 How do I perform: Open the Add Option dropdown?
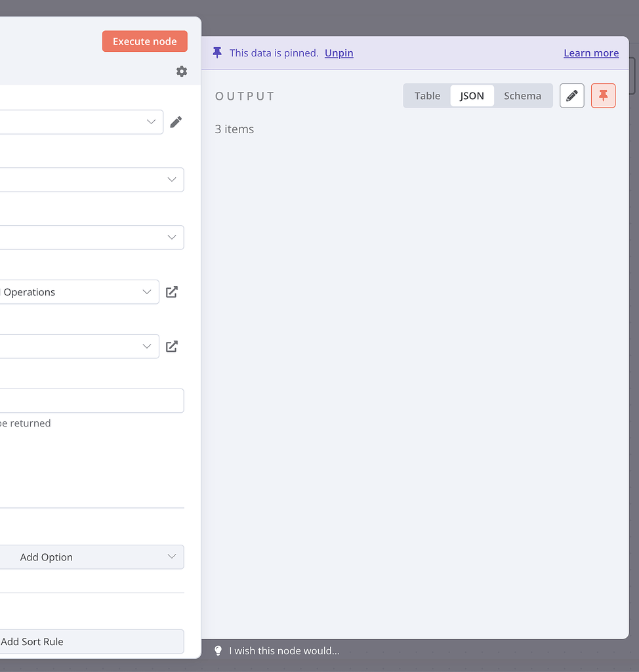pyautogui.click(x=92, y=556)
